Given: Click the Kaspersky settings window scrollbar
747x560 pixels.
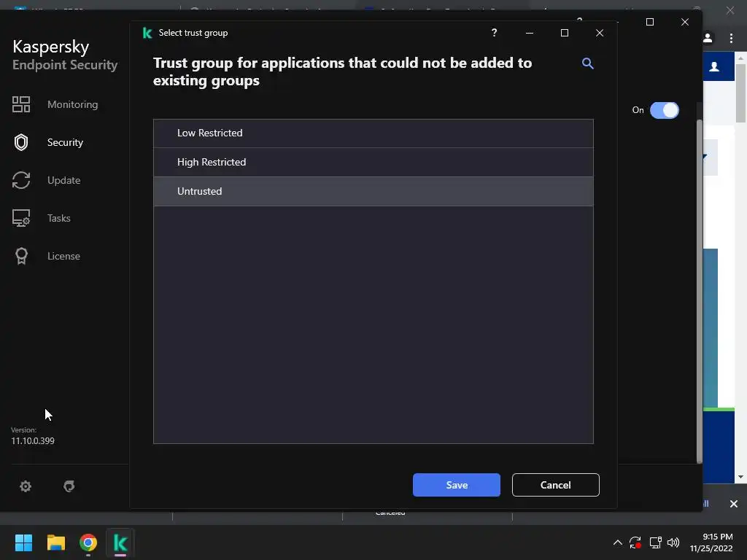Looking at the screenshot, I should tap(699, 292).
